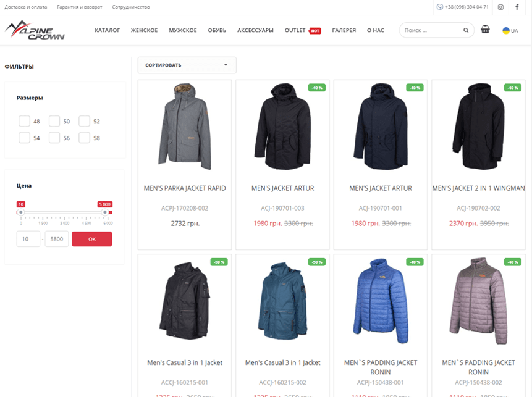
Task: Open the Men's Parka Jacket Rapid thumbnail
Action: (184, 128)
